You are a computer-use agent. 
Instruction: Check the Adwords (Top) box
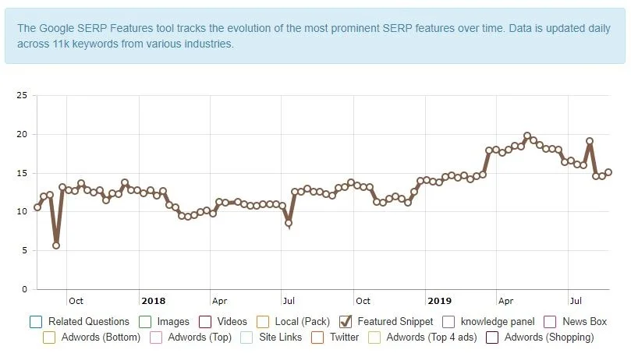155,337
